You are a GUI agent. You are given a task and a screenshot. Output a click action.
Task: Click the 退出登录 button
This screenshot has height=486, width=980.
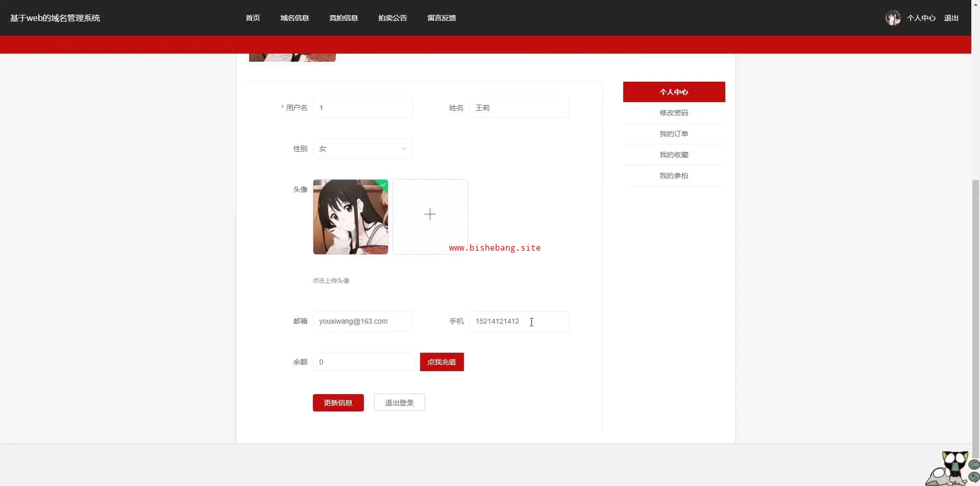click(x=400, y=403)
